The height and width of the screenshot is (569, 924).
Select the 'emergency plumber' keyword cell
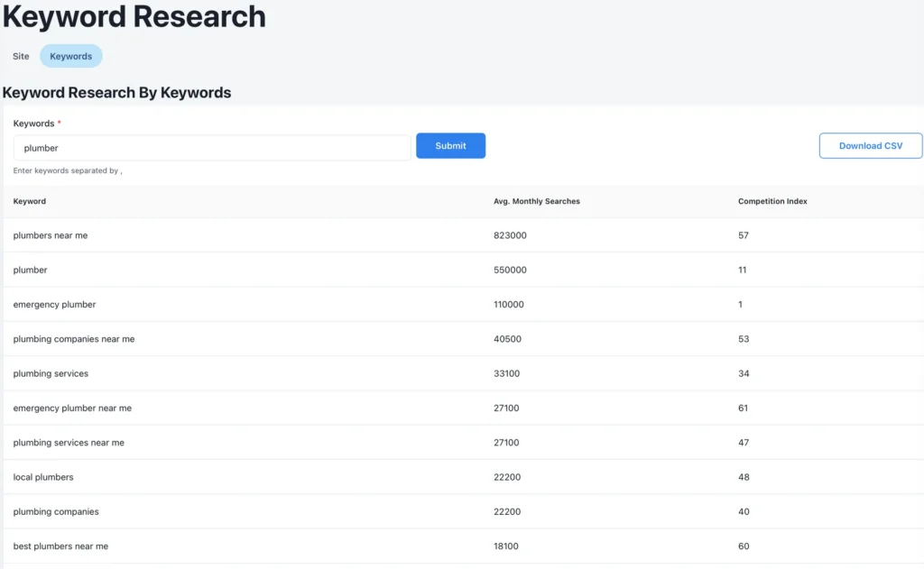(54, 305)
